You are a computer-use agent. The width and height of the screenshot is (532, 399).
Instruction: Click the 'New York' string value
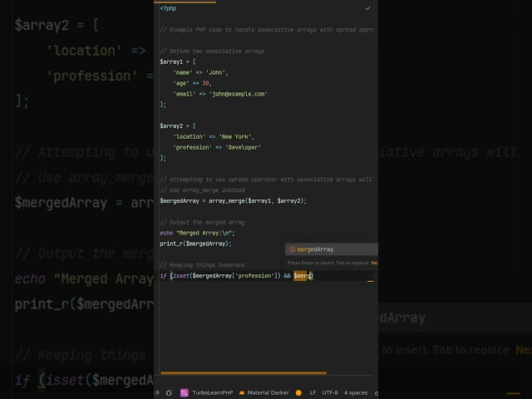tap(234, 136)
